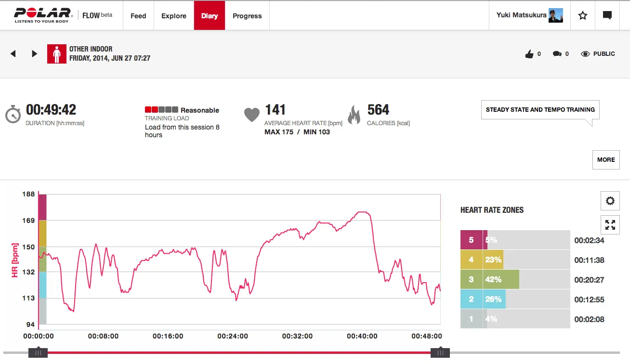Screen dimensions: 630x364
Task: Click the Other Indoor sport icon
Action: coord(56,54)
